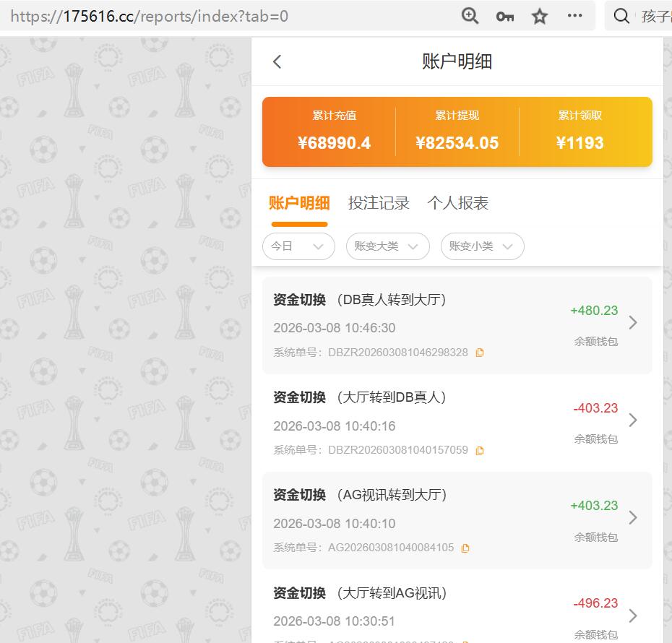
Task: Expand details of the +480.23 transaction
Action: [x=633, y=323]
